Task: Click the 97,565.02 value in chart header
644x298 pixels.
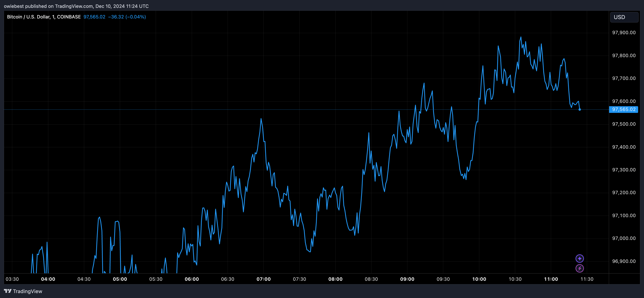Action: (x=94, y=17)
